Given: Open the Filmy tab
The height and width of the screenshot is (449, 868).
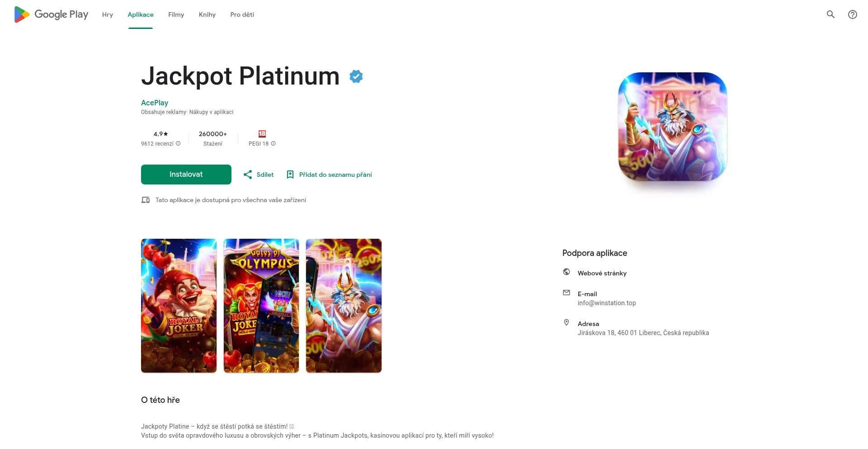Looking at the screenshot, I should click(176, 14).
